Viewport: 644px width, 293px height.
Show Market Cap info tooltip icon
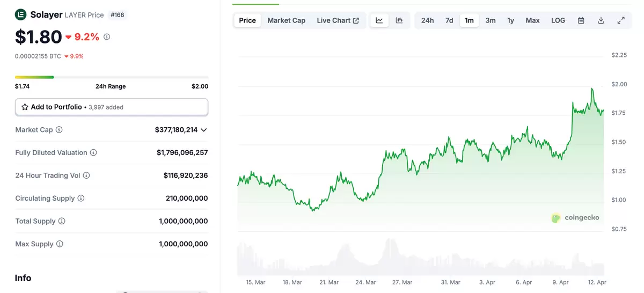pyautogui.click(x=59, y=130)
